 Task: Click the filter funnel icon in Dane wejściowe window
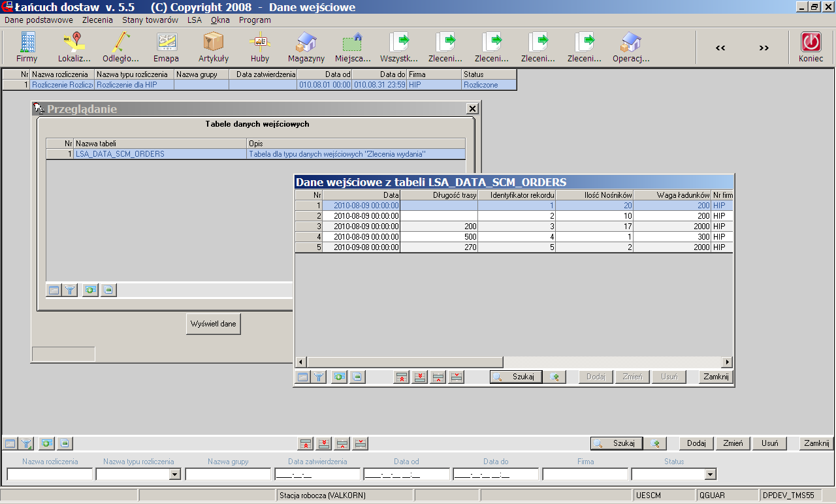pyautogui.click(x=319, y=377)
